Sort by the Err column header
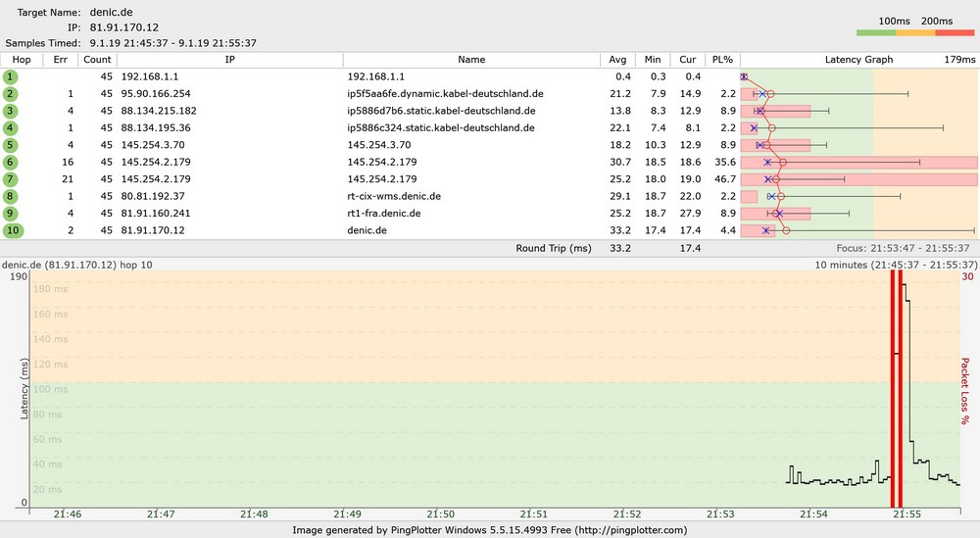The height and width of the screenshot is (538, 980). 60,60
